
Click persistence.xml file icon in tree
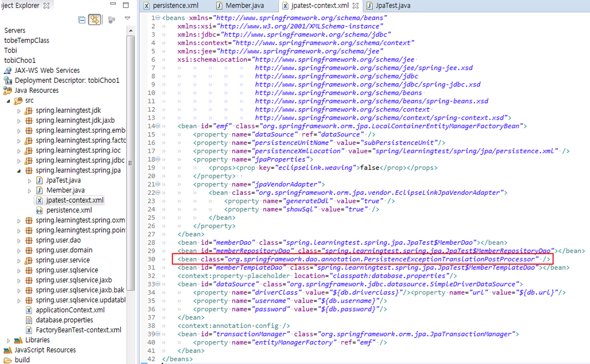tap(39, 210)
